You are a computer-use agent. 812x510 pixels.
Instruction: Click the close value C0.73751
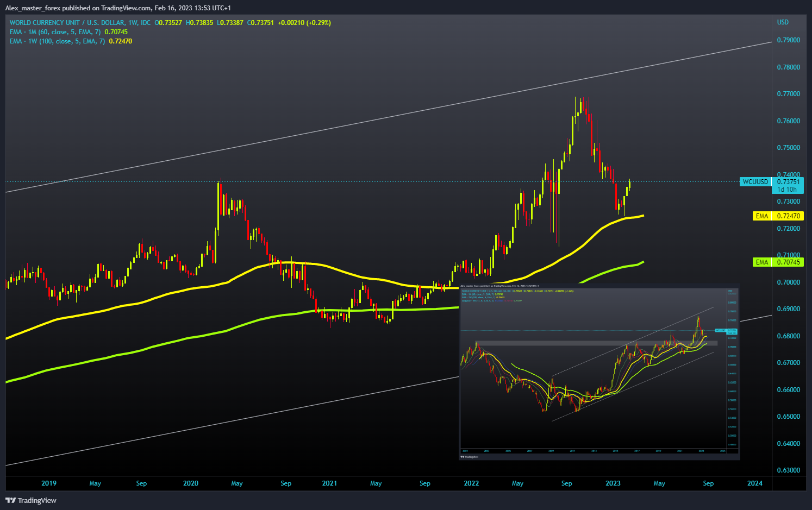[x=261, y=23]
